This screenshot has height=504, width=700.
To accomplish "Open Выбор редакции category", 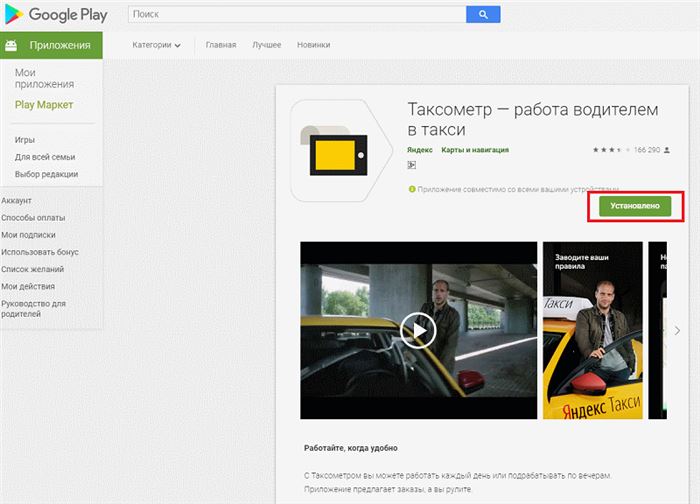I will 46,174.
